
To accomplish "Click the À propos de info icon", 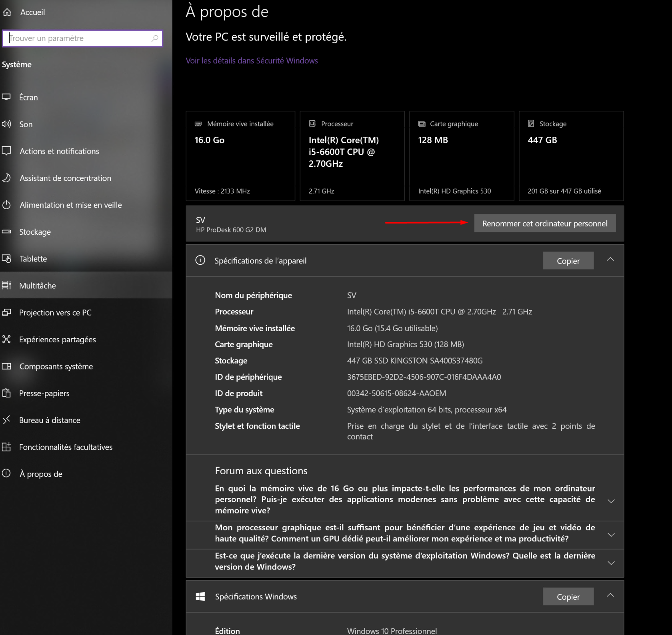I will pyautogui.click(x=6, y=473).
